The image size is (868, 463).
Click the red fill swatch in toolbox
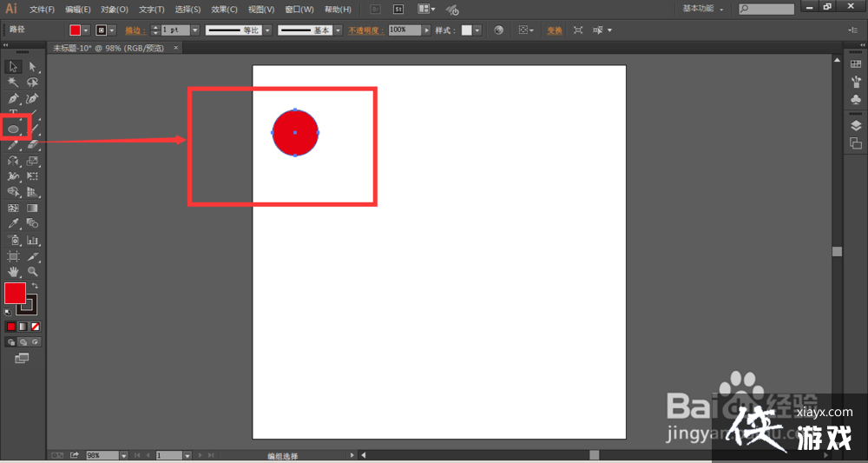point(15,293)
